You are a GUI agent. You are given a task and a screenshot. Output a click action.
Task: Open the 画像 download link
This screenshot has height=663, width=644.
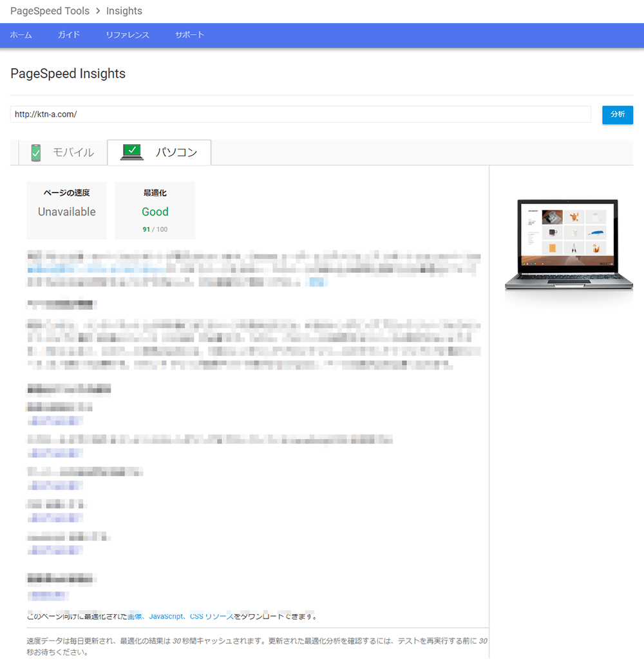(135, 617)
